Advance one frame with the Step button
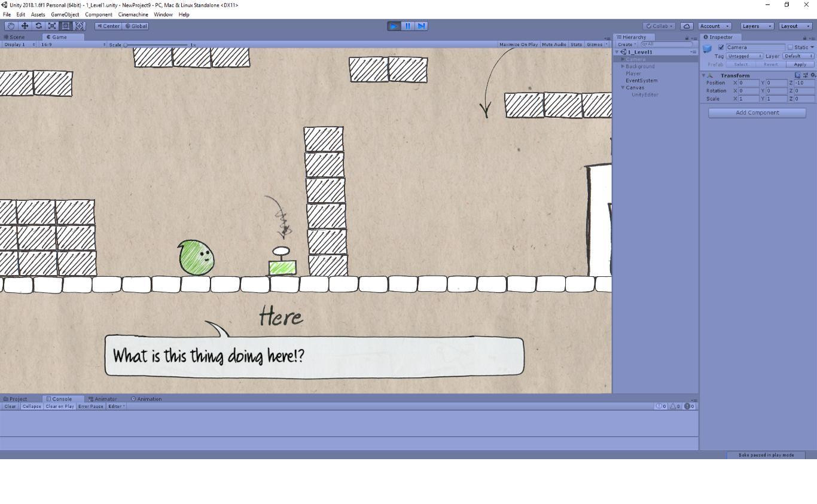The height and width of the screenshot is (504, 817). pos(422,26)
